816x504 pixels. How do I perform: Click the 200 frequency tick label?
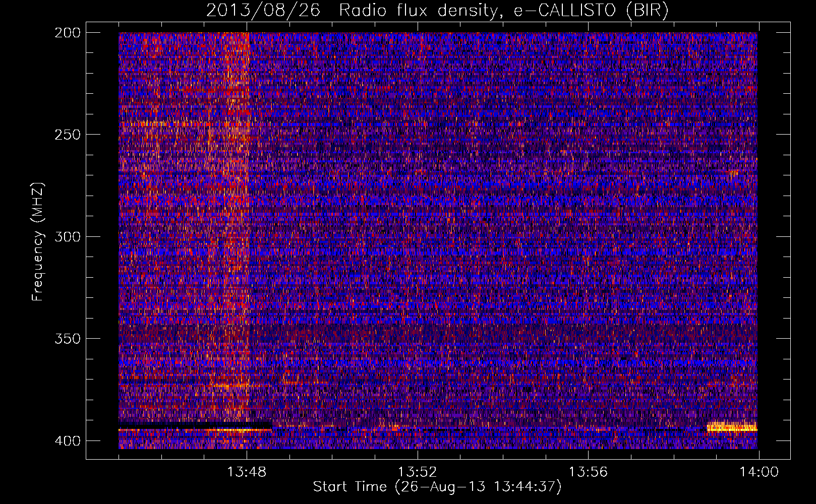tap(67, 33)
